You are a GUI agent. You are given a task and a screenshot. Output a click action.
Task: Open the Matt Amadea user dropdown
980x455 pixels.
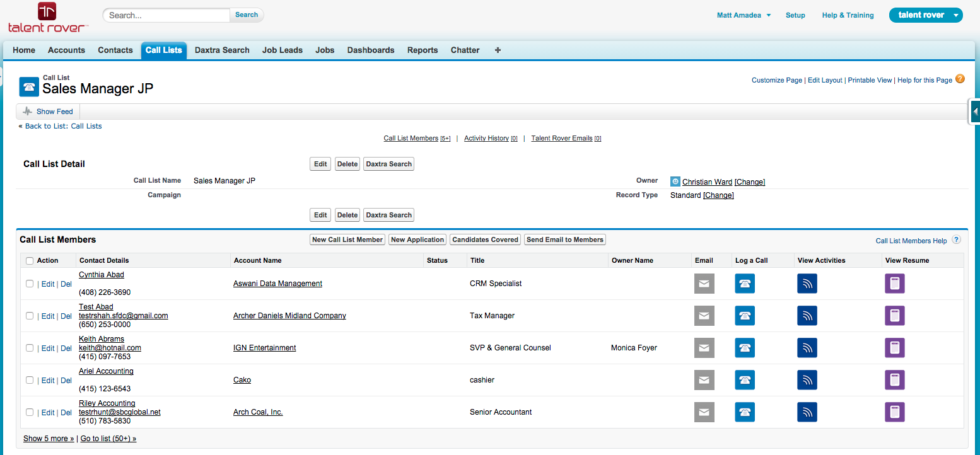744,15
